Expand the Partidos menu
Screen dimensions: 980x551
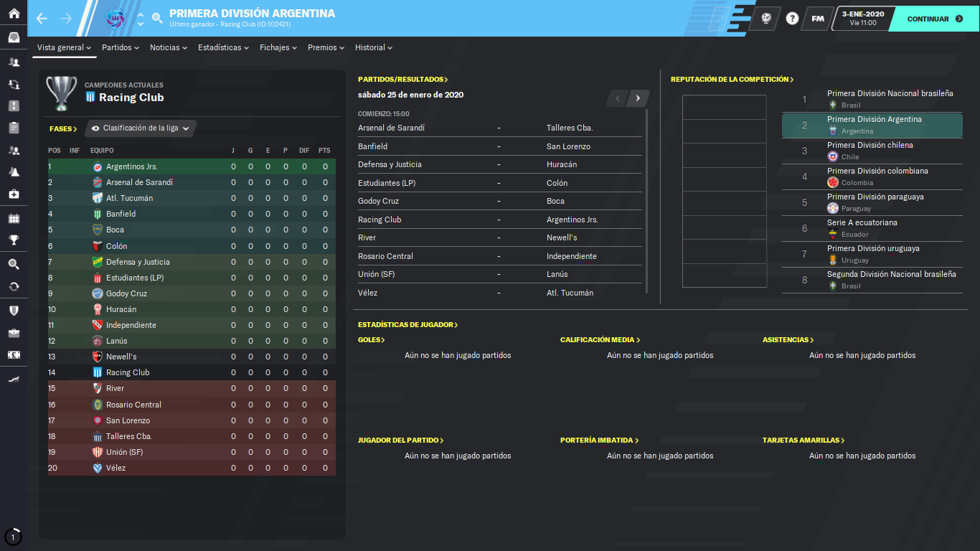pyautogui.click(x=121, y=47)
